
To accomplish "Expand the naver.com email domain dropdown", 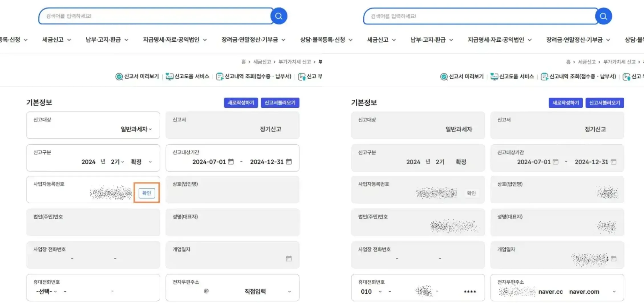I will point(614,291).
